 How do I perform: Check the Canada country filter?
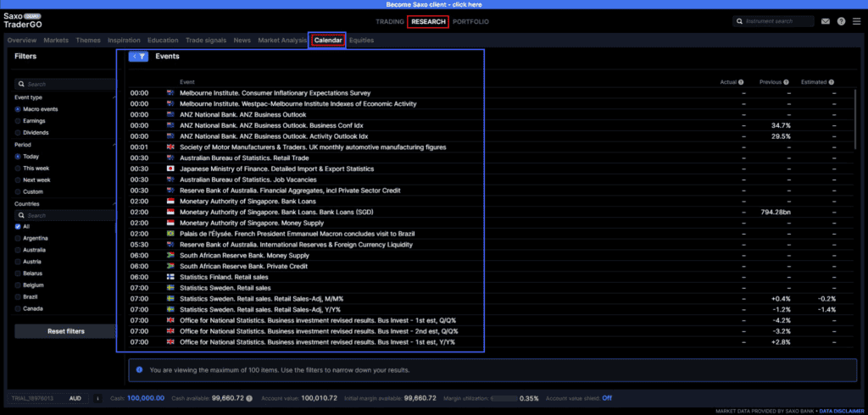tap(19, 309)
